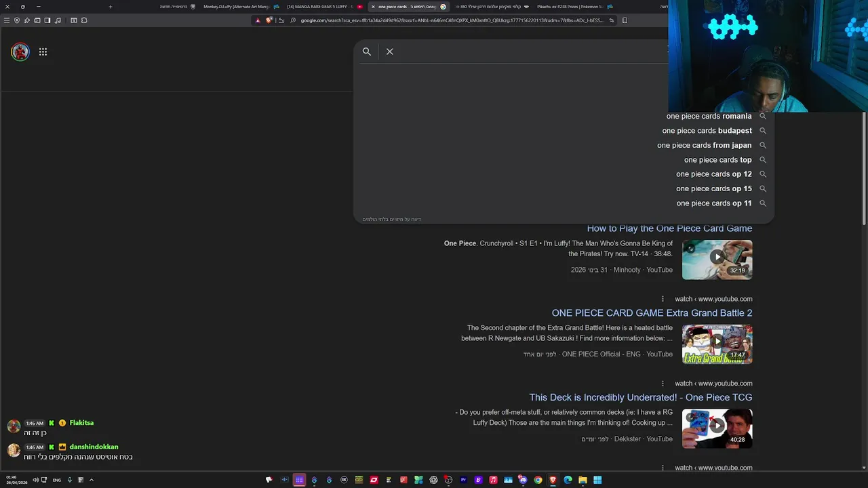Play the 32:19 video thumbnail
868x488 pixels.
(717, 260)
